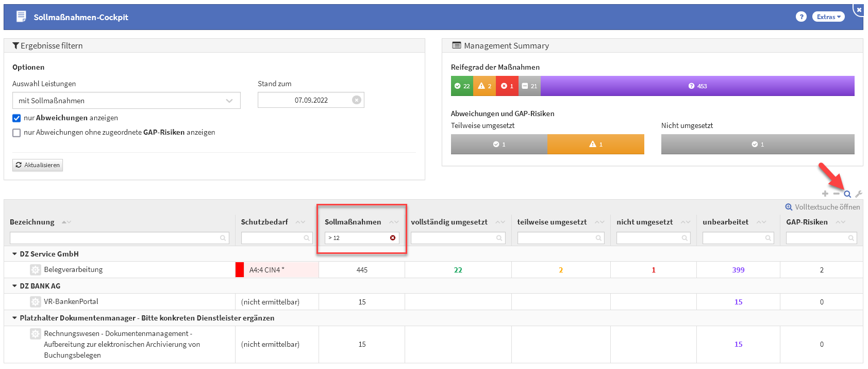Open the Extras menu
The height and width of the screenshot is (369, 868).
(828, 17)
